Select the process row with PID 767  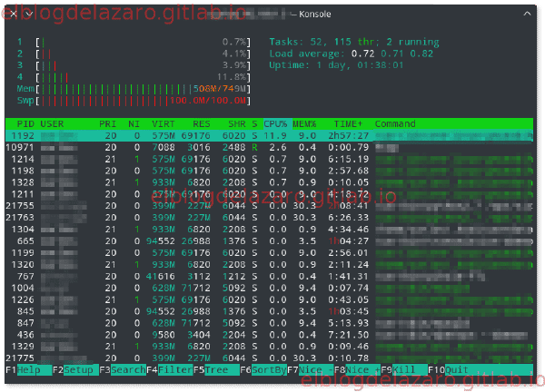(x=269, y=277)
